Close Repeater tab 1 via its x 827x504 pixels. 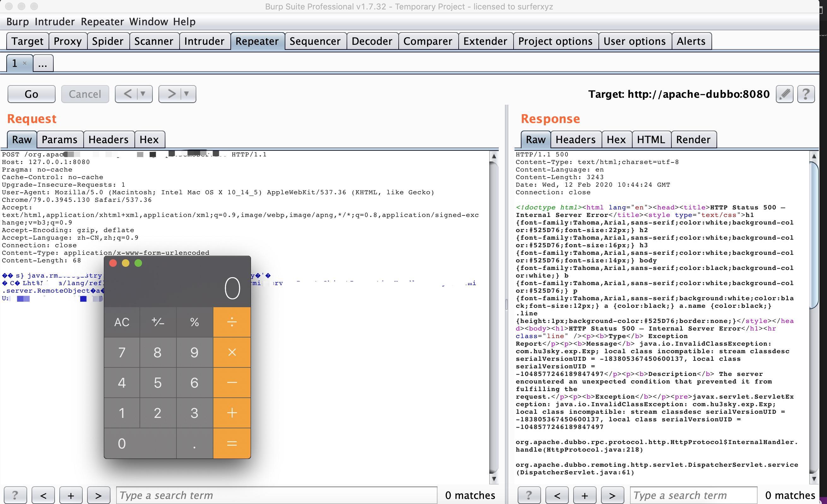pyautogui.click(x=25, y=63)
